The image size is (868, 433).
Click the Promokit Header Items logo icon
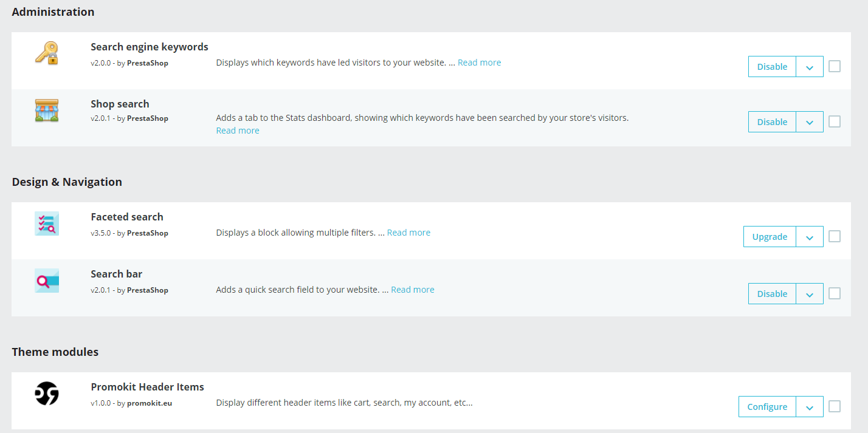pos(47,394)
